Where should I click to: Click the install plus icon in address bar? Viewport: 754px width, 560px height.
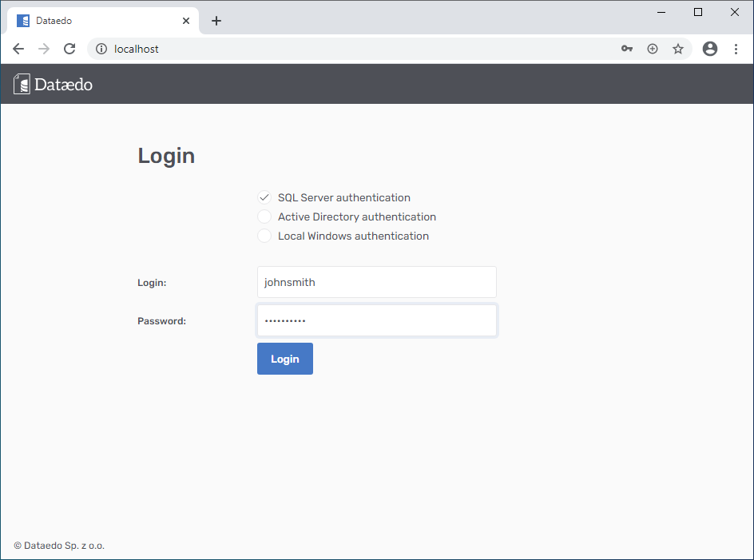[x=653, y=49]
